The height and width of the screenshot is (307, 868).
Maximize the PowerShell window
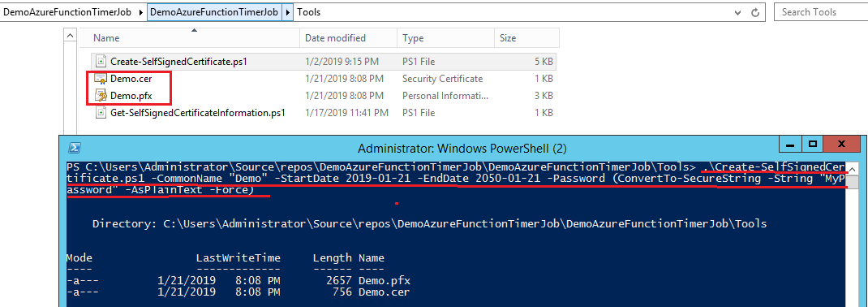(813, 145)
